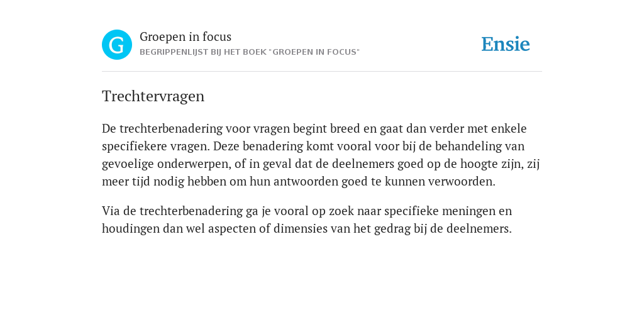
Task: Click the quoted text "GROEPEN IN FOCUS" in the subtitle
Action: tap(314, 52)
